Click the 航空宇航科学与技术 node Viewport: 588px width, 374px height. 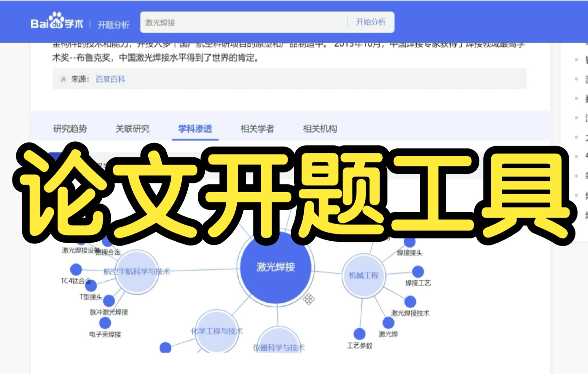pos(137,271)
